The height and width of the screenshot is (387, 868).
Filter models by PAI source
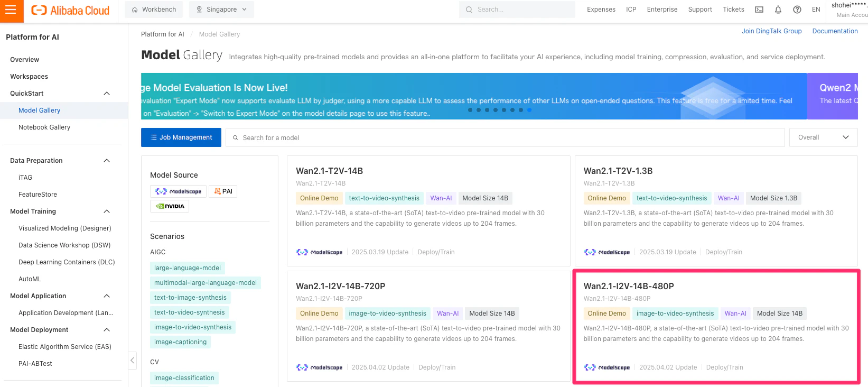(x=223, y=191)
